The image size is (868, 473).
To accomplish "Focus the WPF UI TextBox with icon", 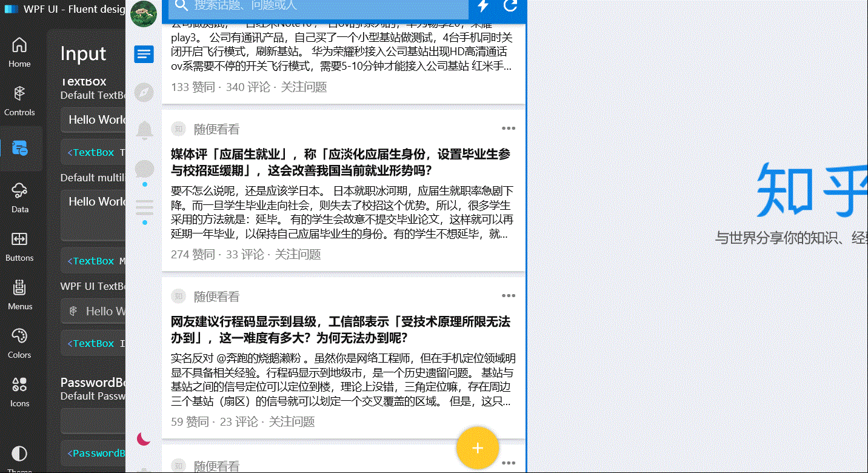I will pyautogui.click(x=93, y=311).
